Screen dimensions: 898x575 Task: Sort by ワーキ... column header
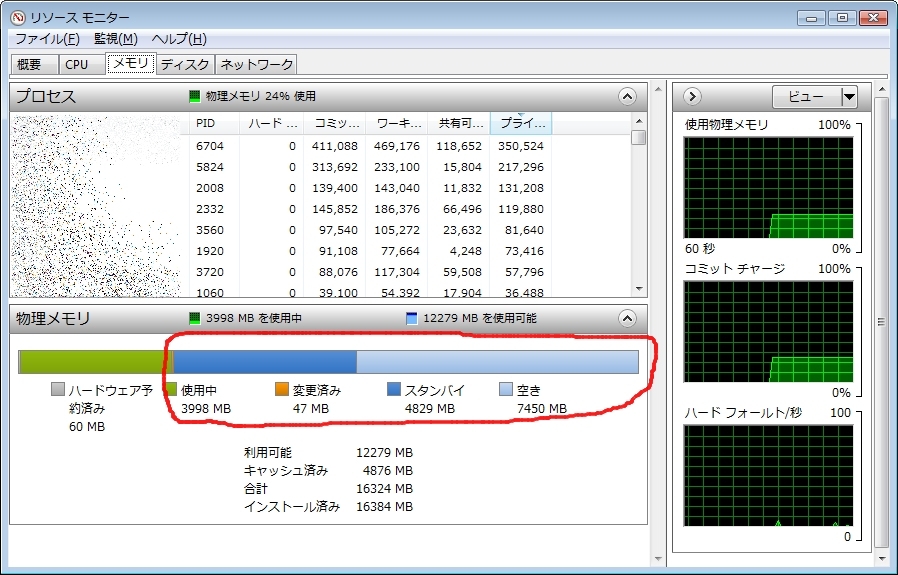(396, 123)
